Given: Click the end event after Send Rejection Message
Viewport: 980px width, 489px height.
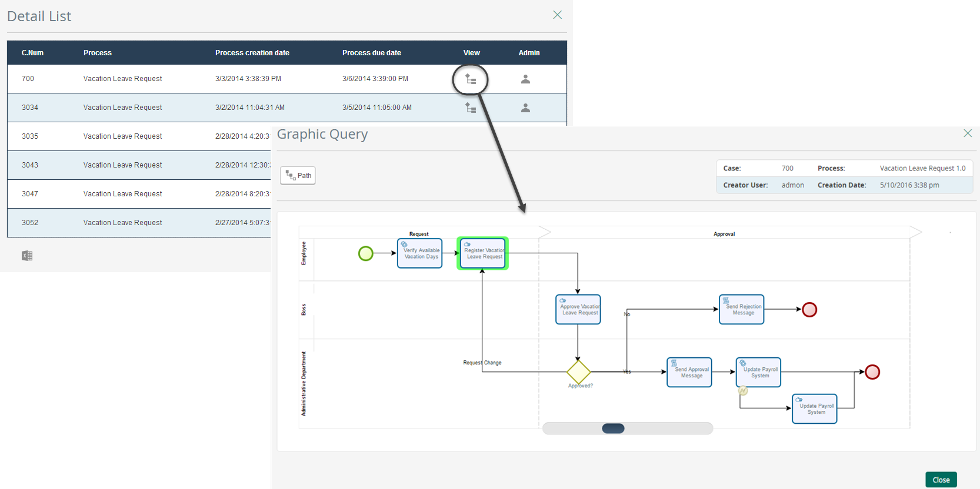Looking at the screenshot, I should pyautogui.click(x=809, y=310).
